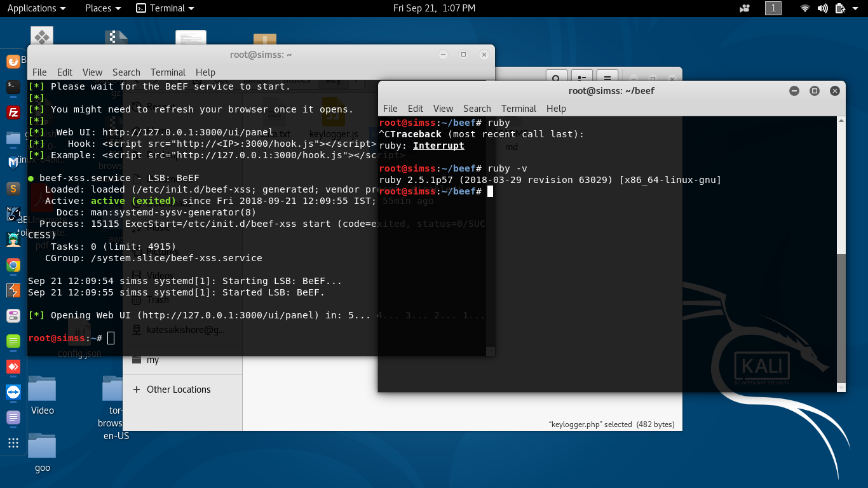
Task: Open the File menu in the beef terminal
Action: click(x=390, y=108)
